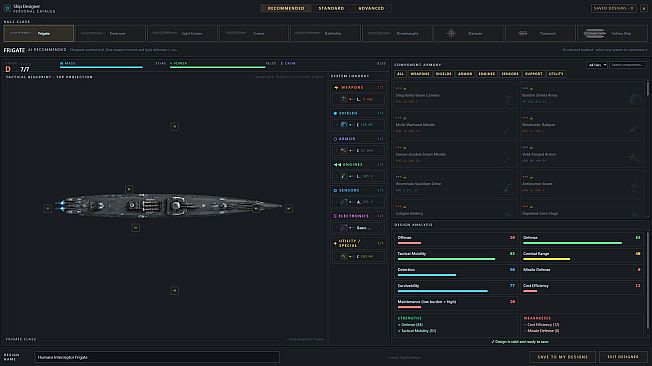
Task: Select the Relativistic Railgun component
Action: [x=582, y=125]
